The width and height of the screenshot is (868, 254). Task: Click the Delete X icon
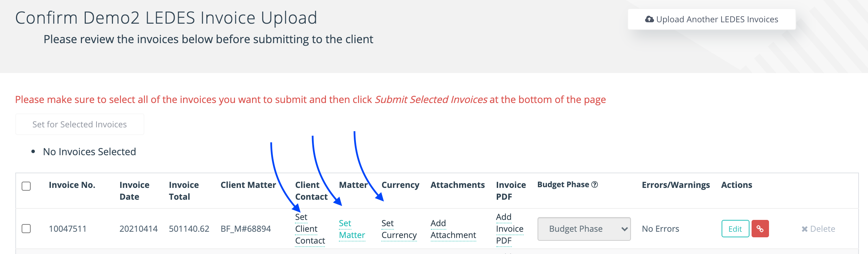click(805, 229)
